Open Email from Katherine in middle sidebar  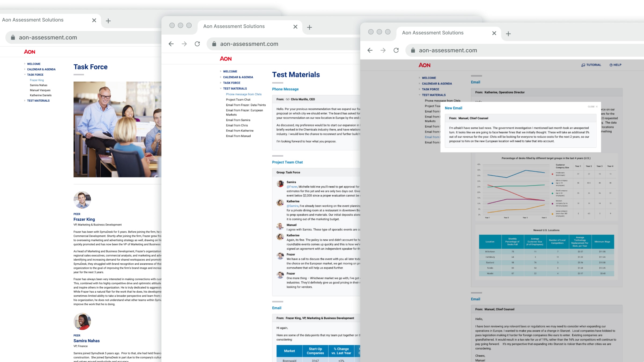point(240,131)
